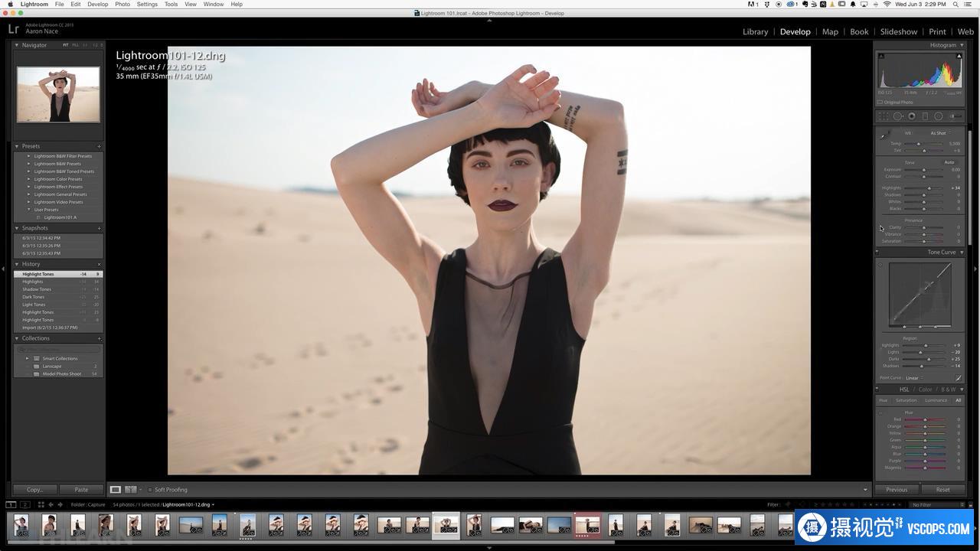Activate the Red Eye Correction tool

(911, 116)
